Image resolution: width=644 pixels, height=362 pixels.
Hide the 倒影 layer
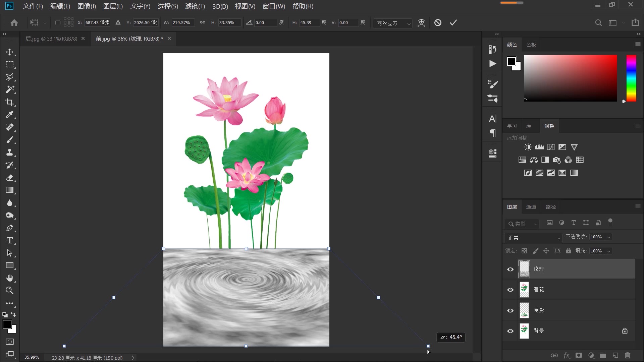(510, 310)
